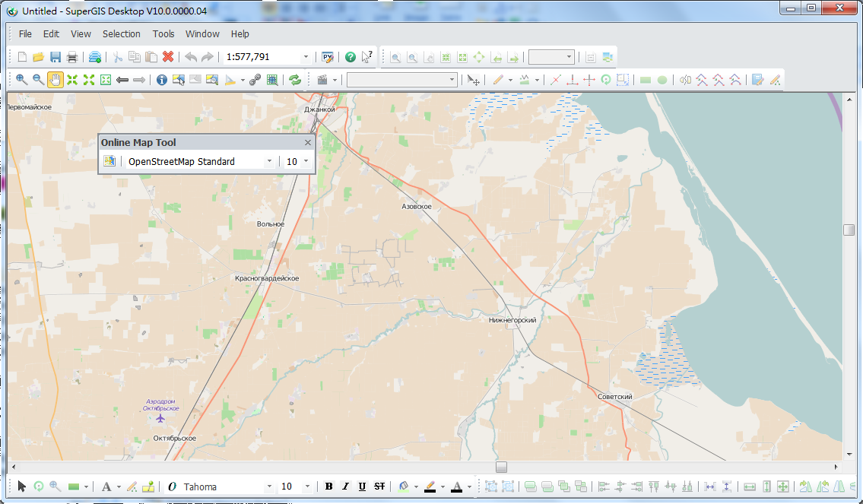
Task: Open the layout zoom percentage combo box
Action: (x=551, y=57)
